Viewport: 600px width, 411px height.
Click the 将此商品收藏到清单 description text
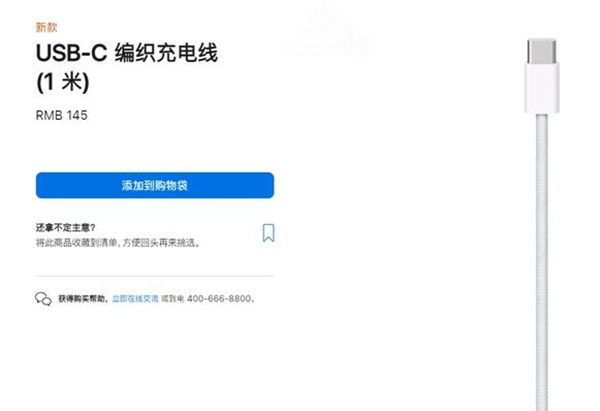click(77, 243)
